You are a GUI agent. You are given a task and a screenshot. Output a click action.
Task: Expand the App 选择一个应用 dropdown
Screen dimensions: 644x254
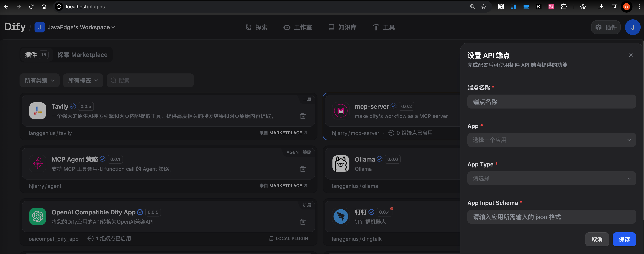tap(551, 140)
